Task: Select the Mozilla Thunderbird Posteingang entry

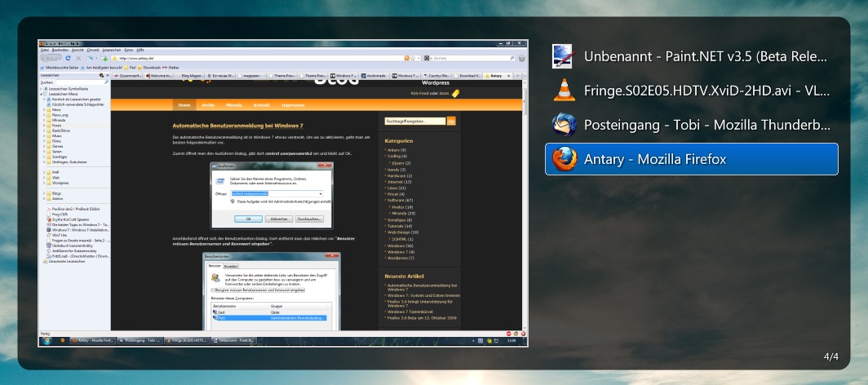Action: (692, 125)
